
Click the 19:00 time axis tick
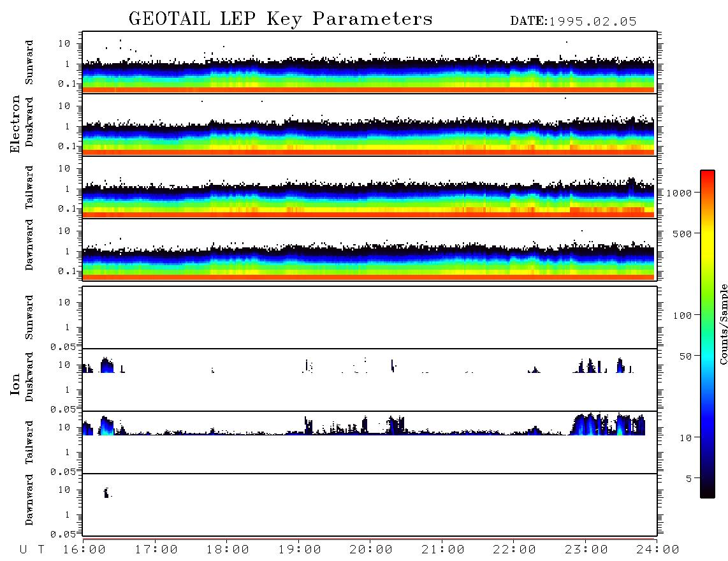coord(300,550)
